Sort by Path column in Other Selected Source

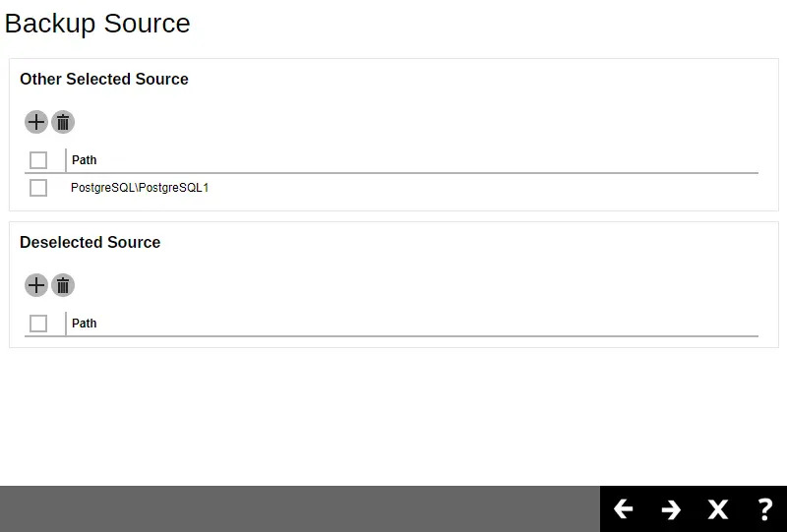point(85,160)
